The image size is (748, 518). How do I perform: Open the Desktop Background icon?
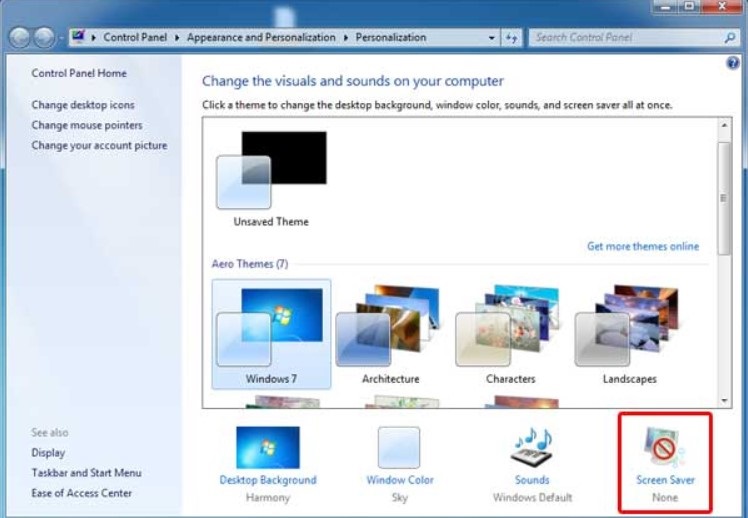[267, 448]
